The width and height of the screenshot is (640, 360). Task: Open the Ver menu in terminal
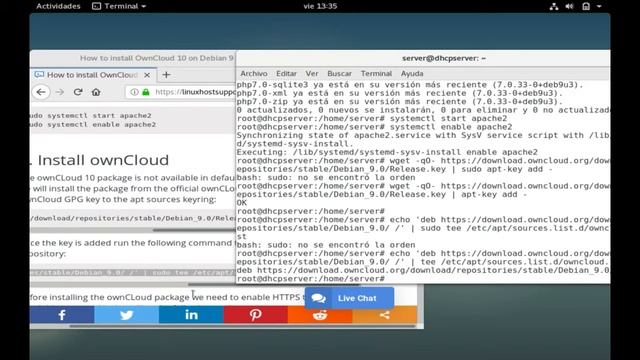coord(312,74)
